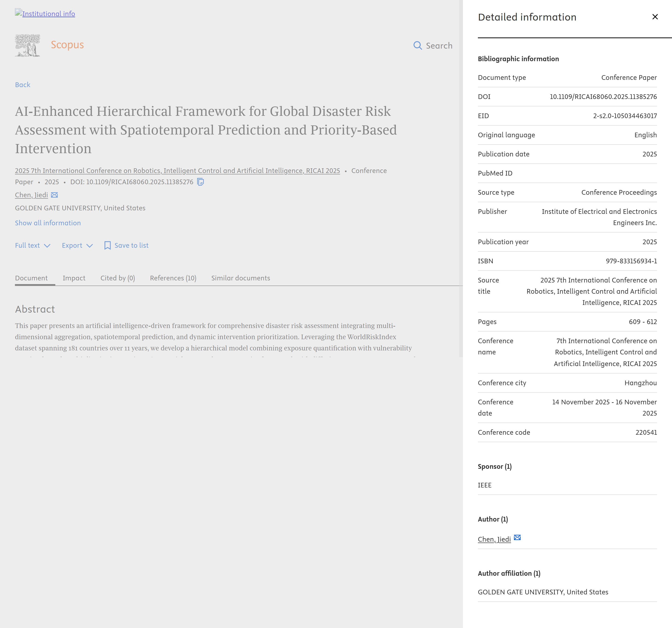Open the Cited by (0) tab
The image size is (672, 628).
(x=118, y=278)
